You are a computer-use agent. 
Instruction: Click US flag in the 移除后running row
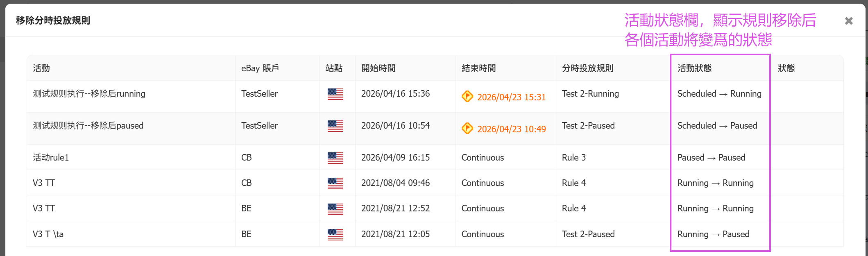click(335, 94)
